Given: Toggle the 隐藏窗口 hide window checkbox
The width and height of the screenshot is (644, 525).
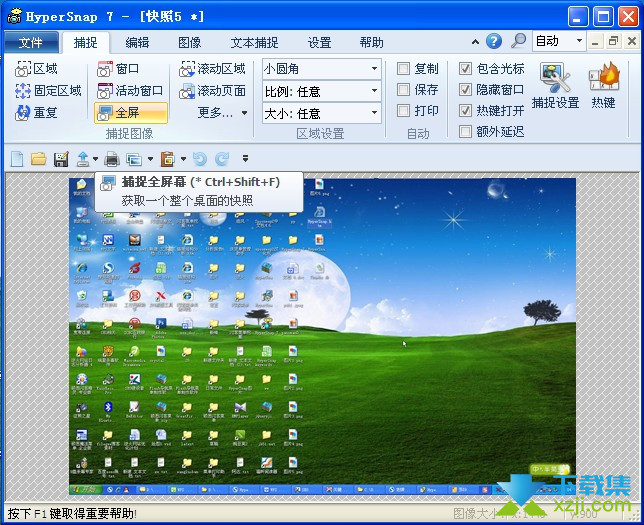Looking at the screenshot, I should coord(465,89).
